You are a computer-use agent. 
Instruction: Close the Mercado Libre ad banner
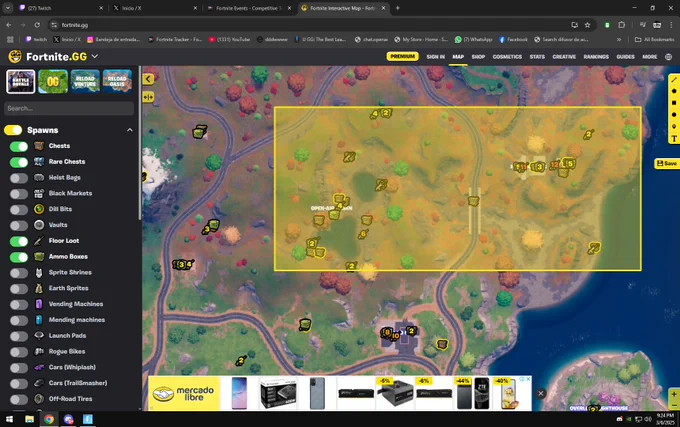coord(540,394)
